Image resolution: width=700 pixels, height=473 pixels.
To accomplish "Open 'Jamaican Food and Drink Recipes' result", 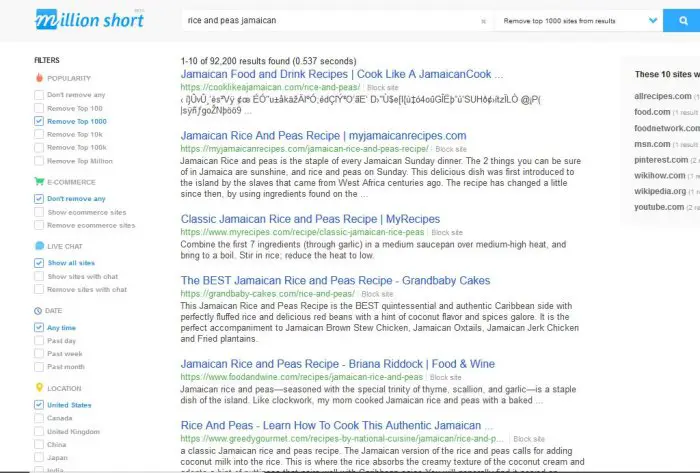I will click(x=342, y=74).
